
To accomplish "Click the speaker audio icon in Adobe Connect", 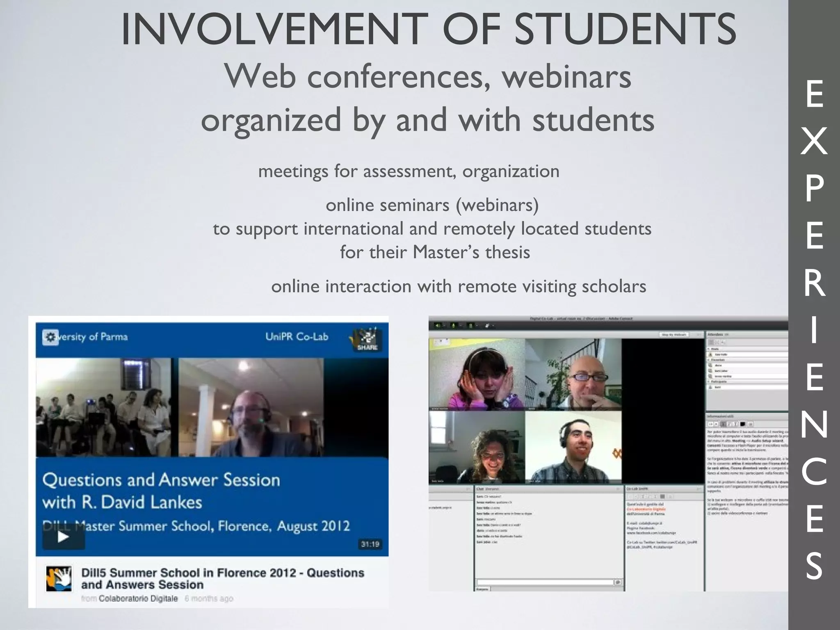I will (437, 326).
